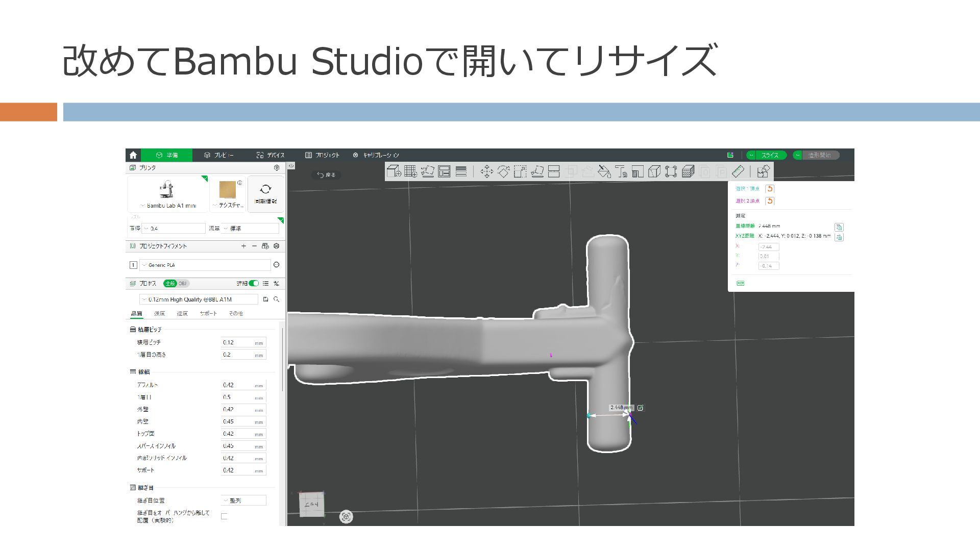Image resolution: width=980 pixels, height=551 pixels.
Task: Click the Add object cube icon
Action: 394,171
